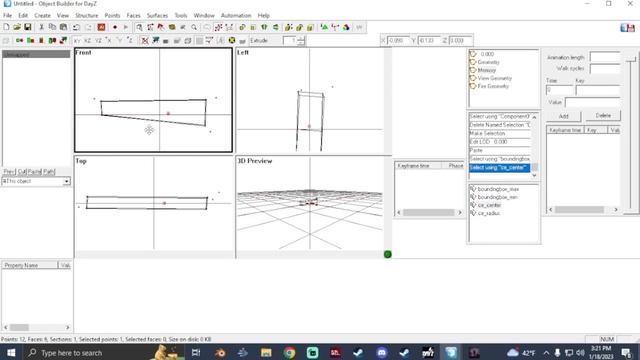Click the Property Name column header

[30, 265]
